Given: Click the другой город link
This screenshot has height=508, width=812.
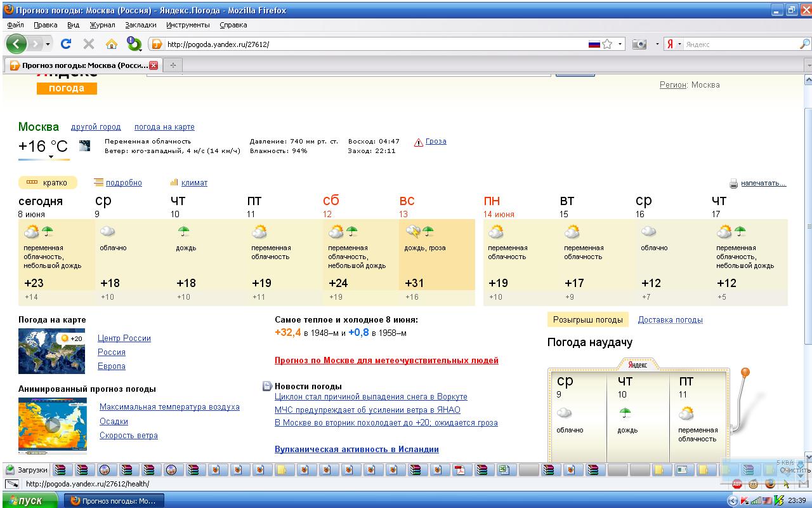Looking at the screenshot, I should point(96,127).
